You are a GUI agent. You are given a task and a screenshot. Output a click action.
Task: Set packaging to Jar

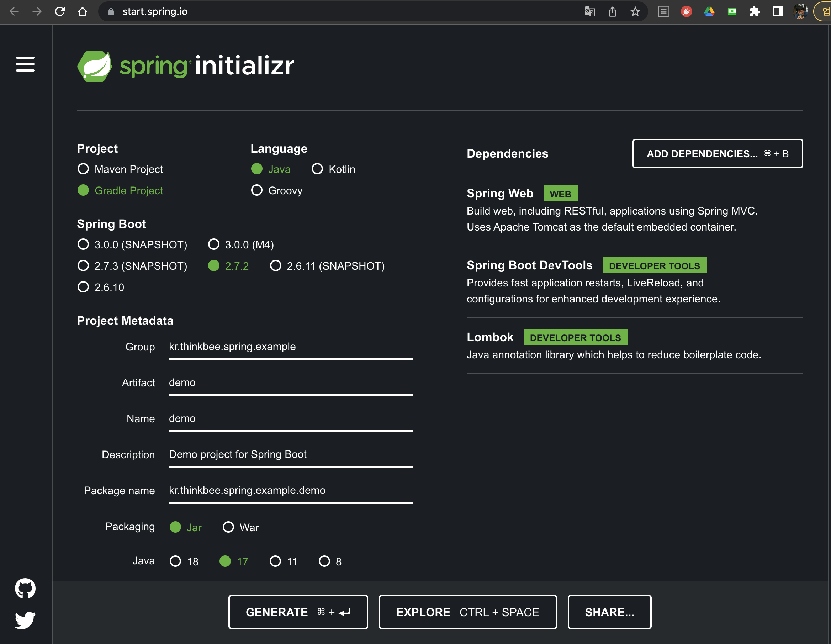click(185, 527)
